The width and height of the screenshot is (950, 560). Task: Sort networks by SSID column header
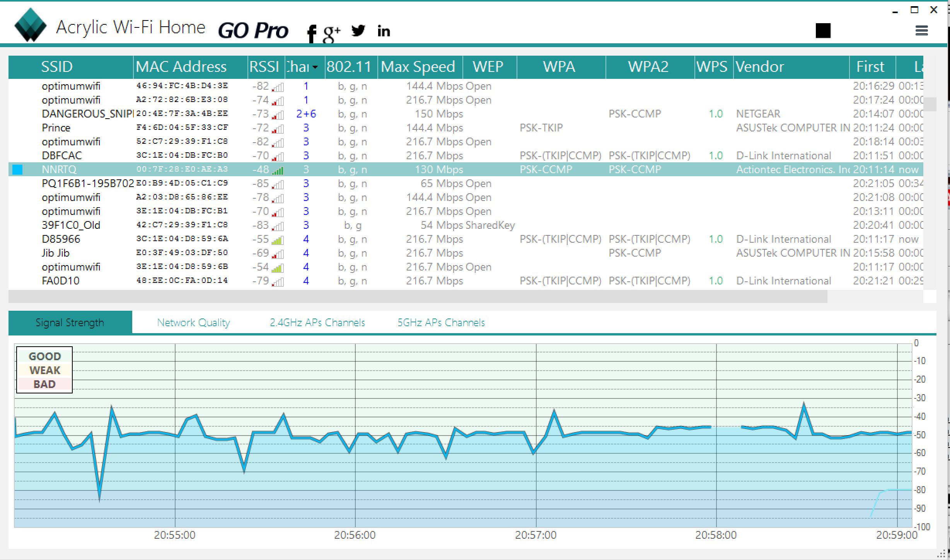tap(57, 67)
